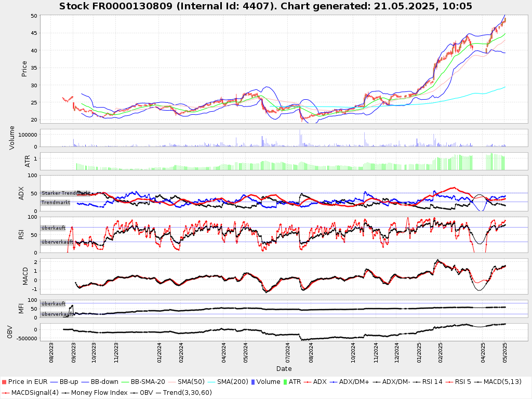Viewport: 532px width, 399px height.
Task: Click the 'überverkauft' label in MFI panel
Action: (x=57, y=314)
